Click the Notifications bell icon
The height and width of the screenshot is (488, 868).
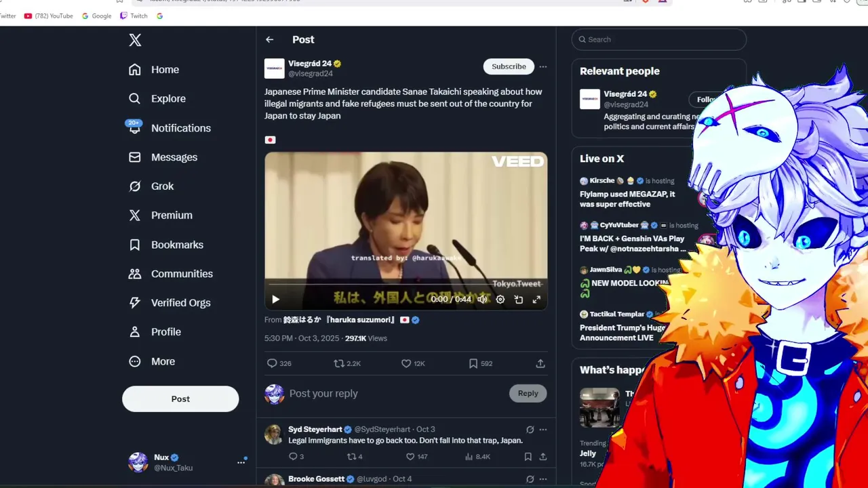click(135, 128)
